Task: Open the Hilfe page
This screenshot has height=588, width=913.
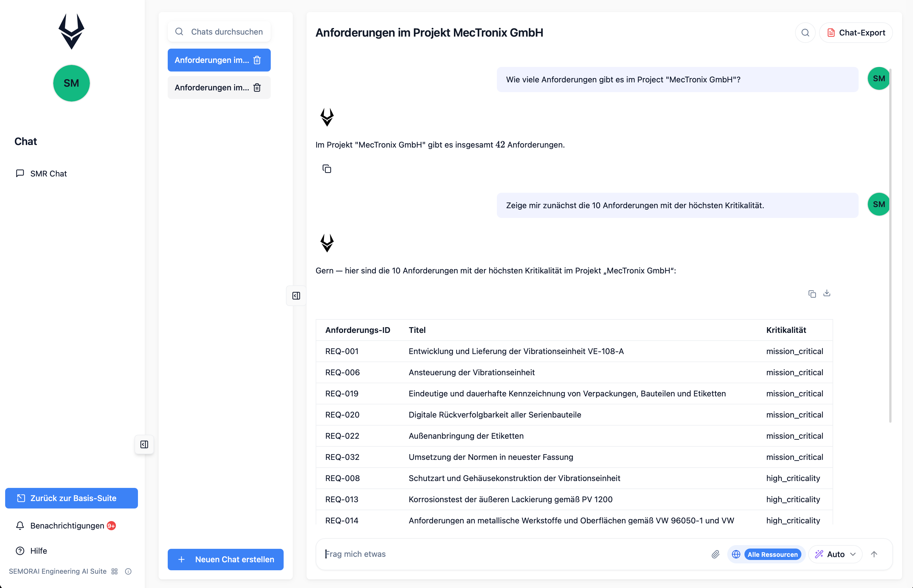Action: click(31, 551)
